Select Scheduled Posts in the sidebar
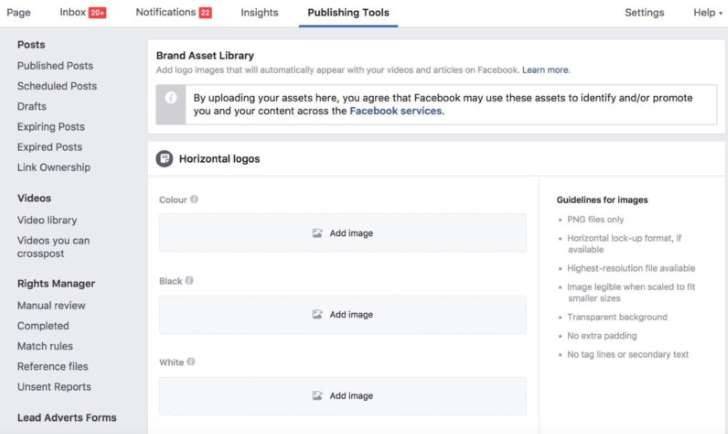This screenshot has height=434, width=728. pos(57,86)
